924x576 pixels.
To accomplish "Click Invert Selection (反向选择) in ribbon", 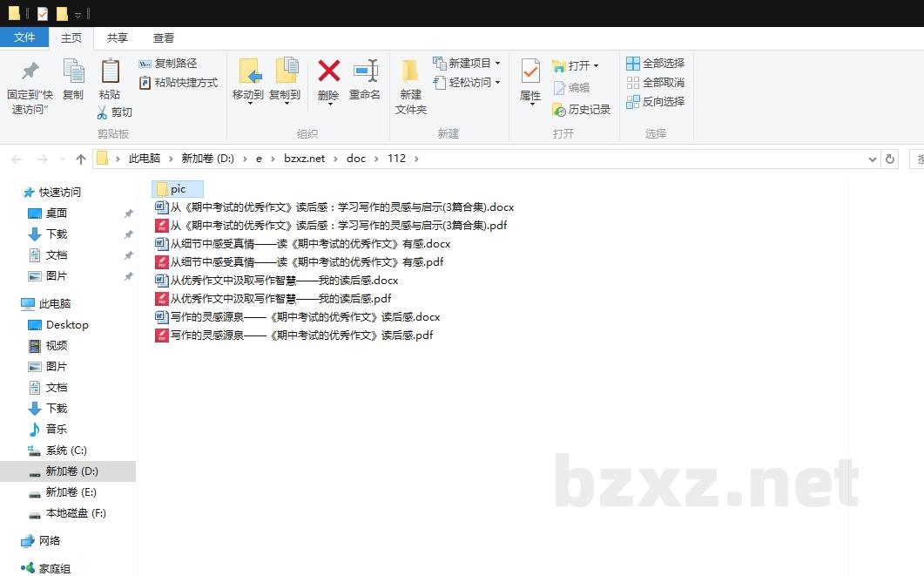I will click(656, 102).
